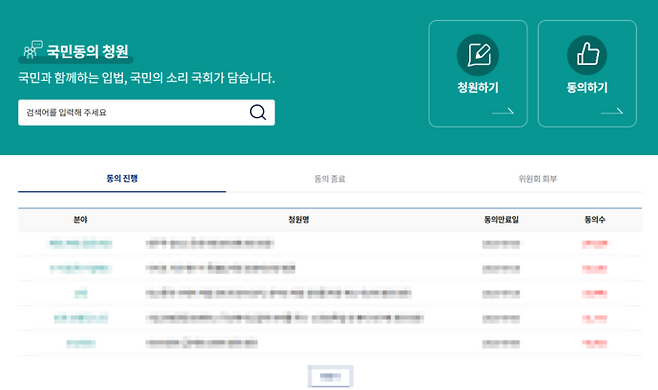
Task: Click the 국민동의 청원 people logo icon
Action: (x=33, y=50)
